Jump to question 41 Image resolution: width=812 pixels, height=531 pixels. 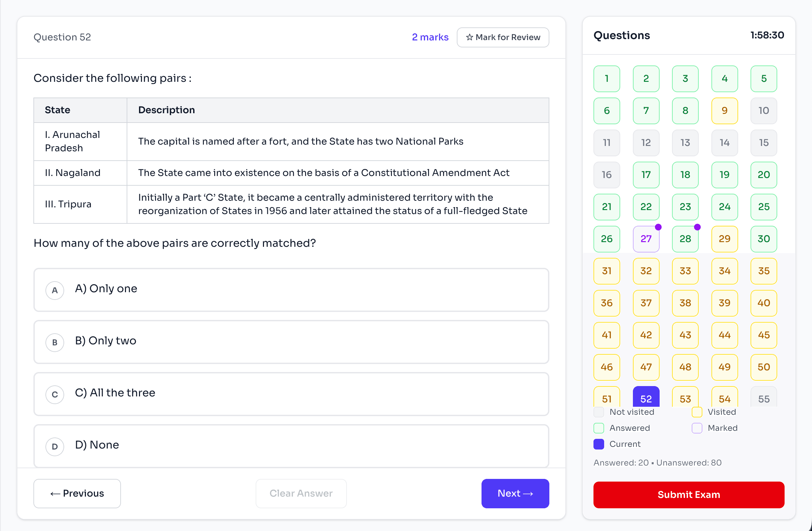(606, 335)
